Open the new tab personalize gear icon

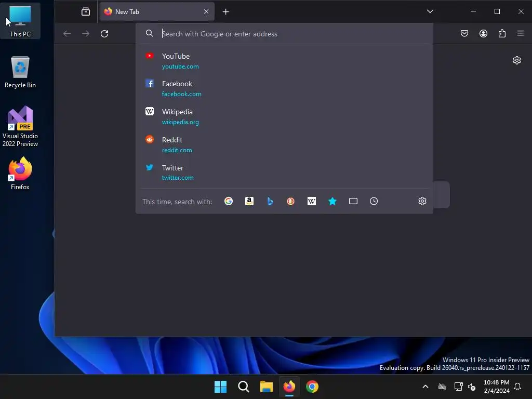click(x=517, y=60)
